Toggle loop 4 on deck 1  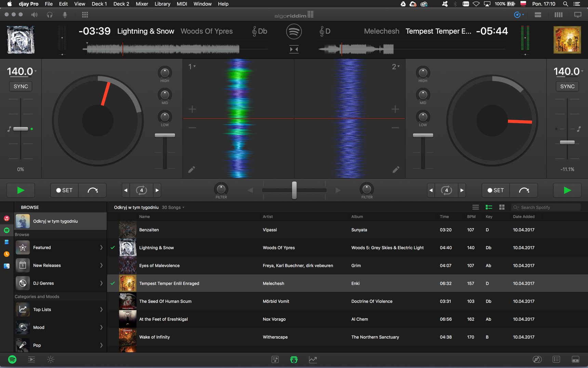(x=142, y=190)
